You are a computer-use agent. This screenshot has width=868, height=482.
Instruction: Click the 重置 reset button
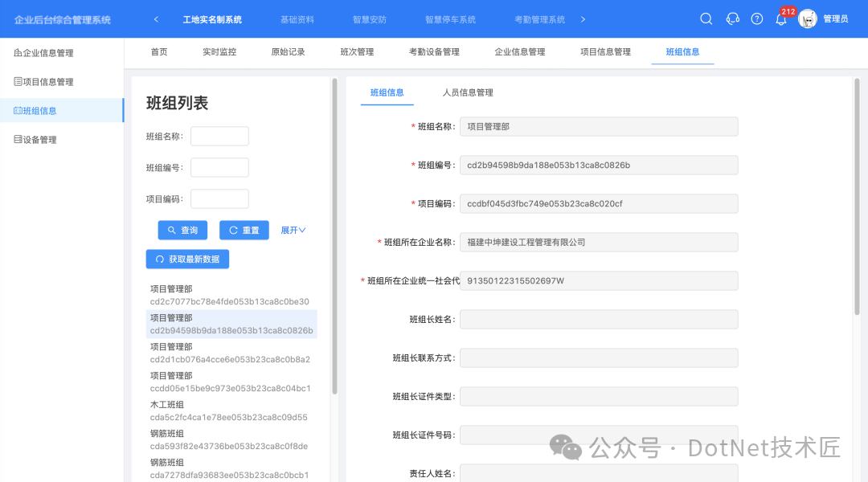coord(244,231)
